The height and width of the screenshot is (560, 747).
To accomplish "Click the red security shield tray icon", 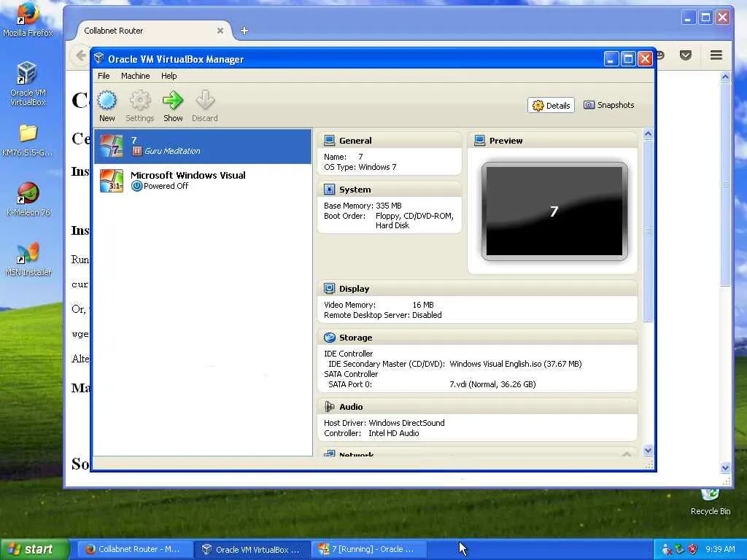I will point(693,549).
